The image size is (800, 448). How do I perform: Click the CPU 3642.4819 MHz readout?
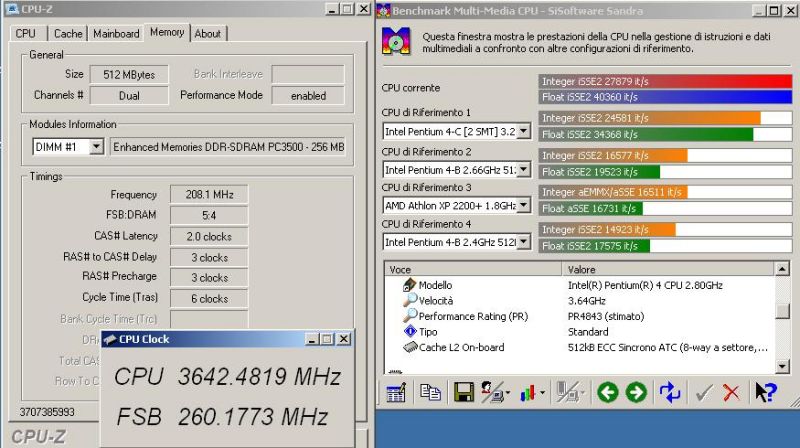227,377
